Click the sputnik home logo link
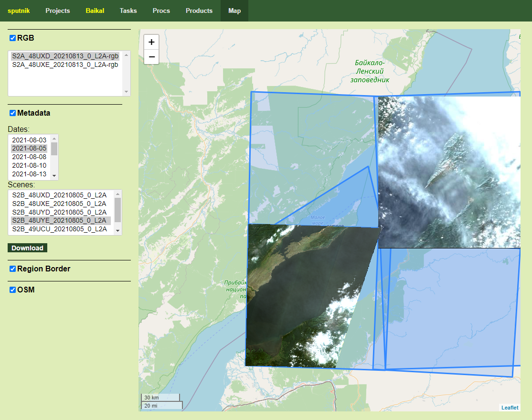The image size is (532, 420). [19, 11]
